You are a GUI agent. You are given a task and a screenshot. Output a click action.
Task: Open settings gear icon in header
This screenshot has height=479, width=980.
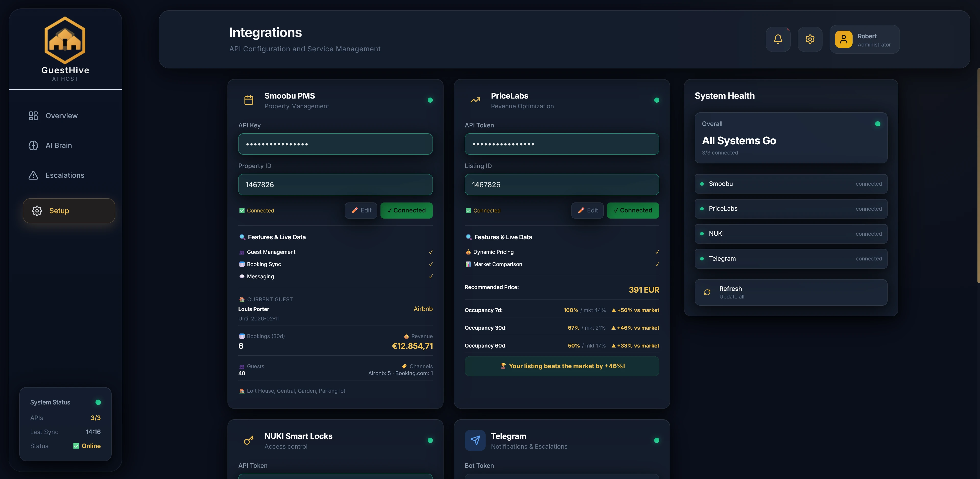coord(810,39)
